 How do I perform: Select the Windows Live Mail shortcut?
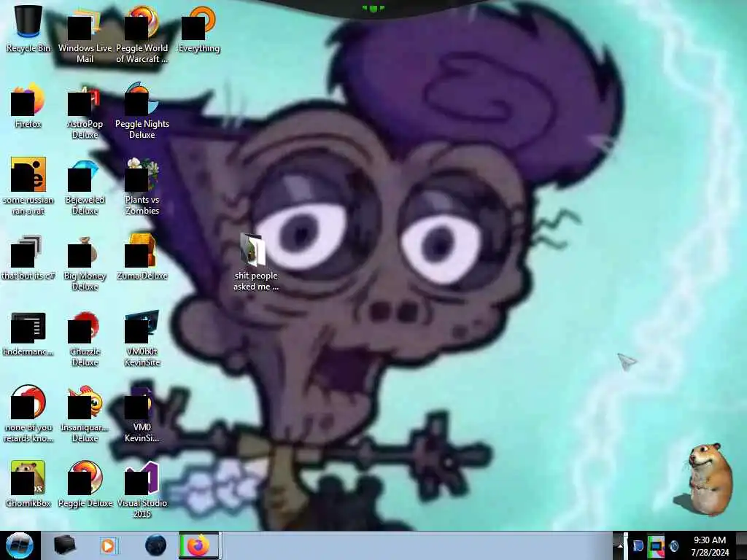point(85,34)
